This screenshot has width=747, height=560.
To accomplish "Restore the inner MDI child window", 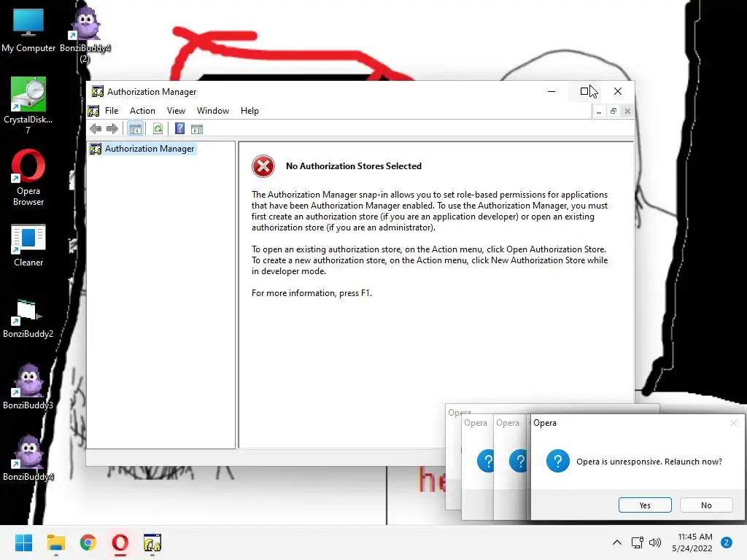I will (613, 112).
